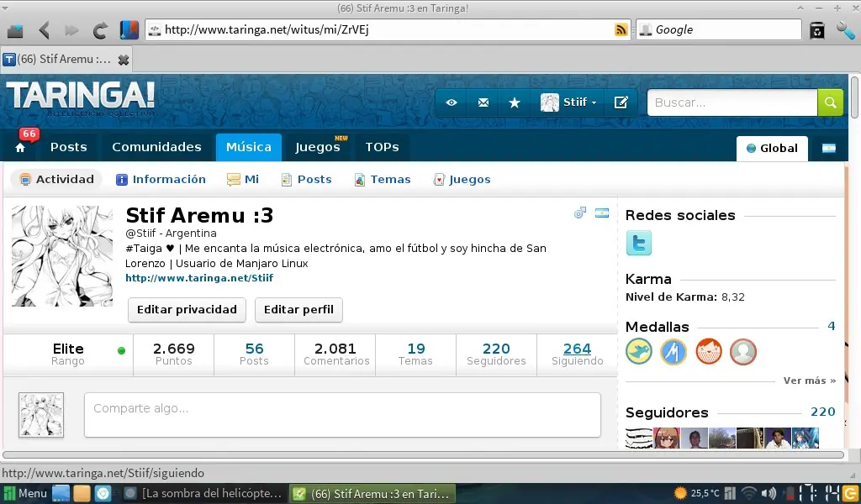Image resolution: width=861 pixels, height=504 pixels.
Task: Open favorites with the star icon
Action: tap(515, 102)
